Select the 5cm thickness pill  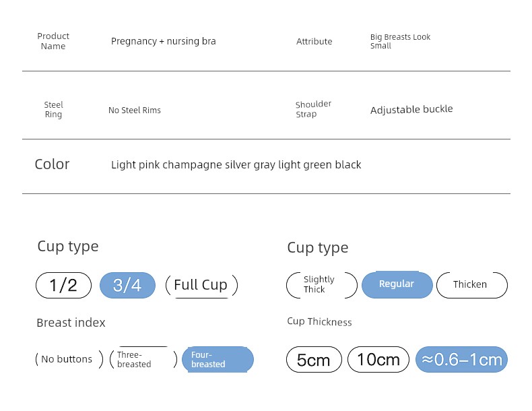[314, 359]
